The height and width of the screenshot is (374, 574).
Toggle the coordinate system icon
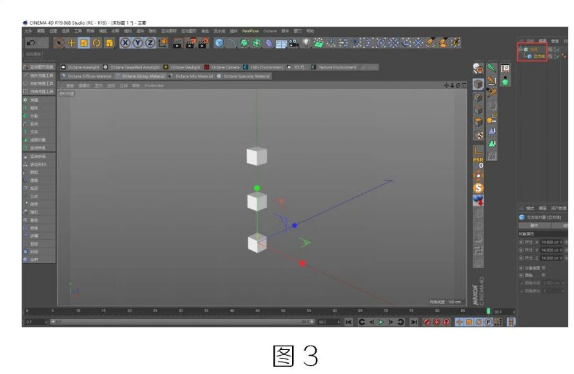tap(163, 43)
